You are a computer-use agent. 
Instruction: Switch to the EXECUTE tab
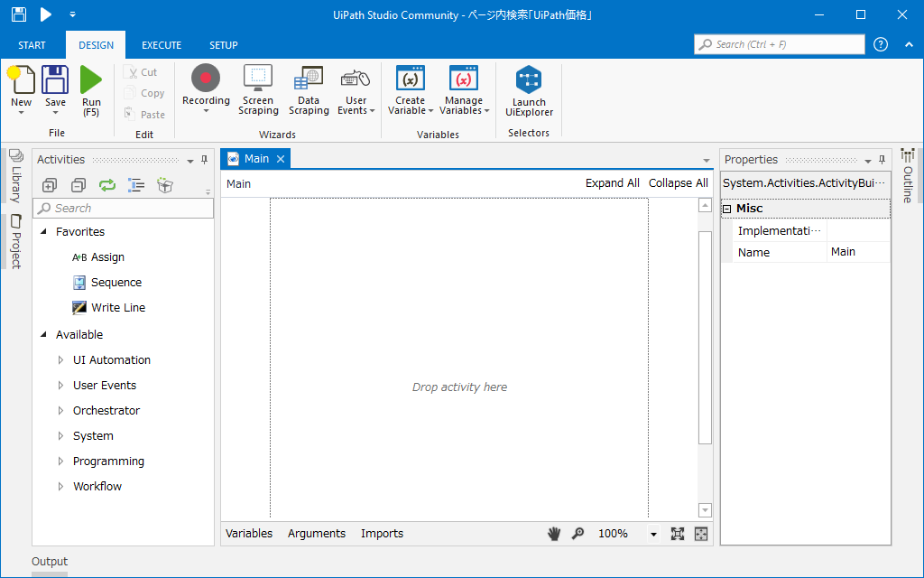pyautogui.click(x=162, y=45)
